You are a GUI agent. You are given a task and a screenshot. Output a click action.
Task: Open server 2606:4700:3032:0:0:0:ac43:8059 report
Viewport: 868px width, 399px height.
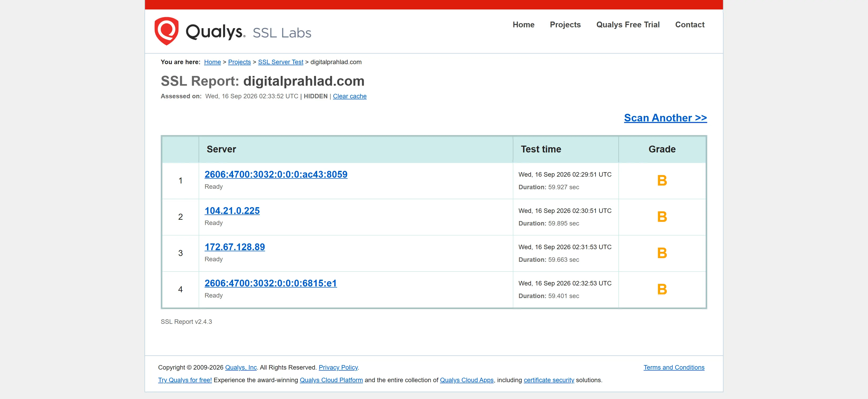[x=276, y=174]
